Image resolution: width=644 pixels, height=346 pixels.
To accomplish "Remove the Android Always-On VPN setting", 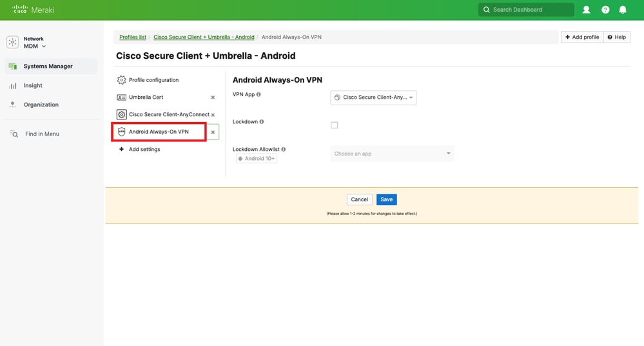I will point(213,132).
